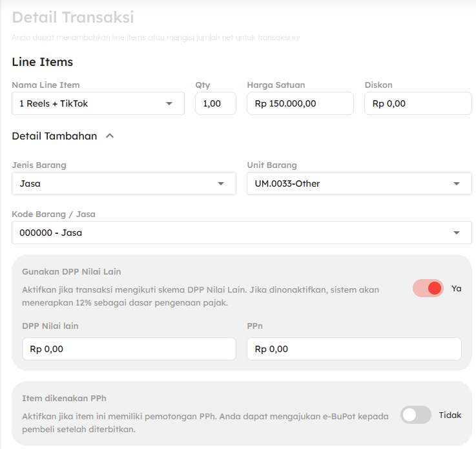Click the Harga Satuan price field

coord(300,103)
